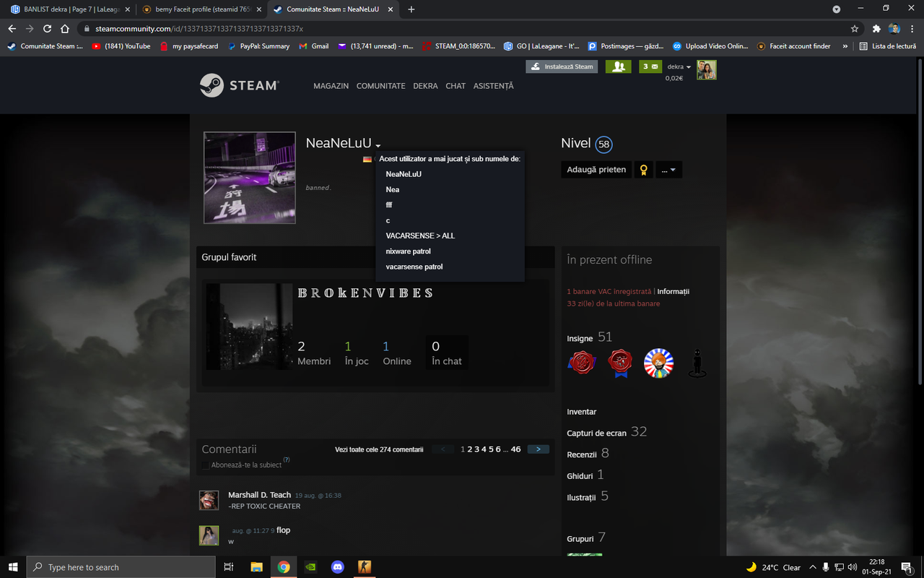Click the cartoon character striped badge
924x578 pixels.
tap(658, 363)
